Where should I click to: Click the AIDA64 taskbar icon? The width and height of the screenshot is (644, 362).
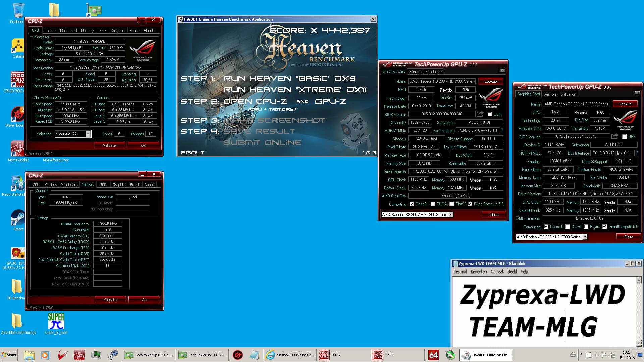(x=433, y=355)
